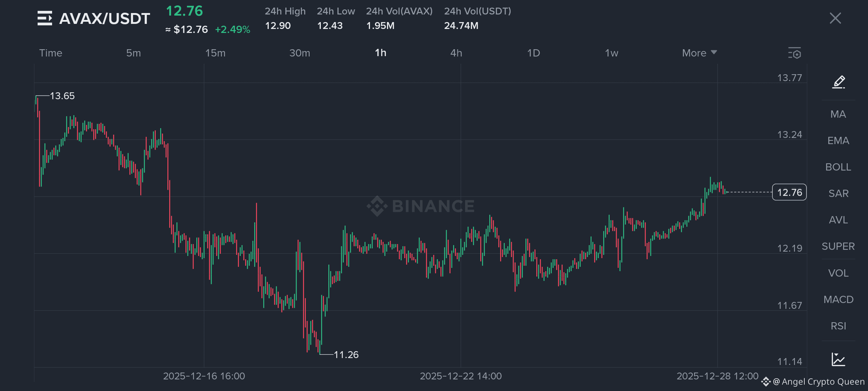The image size is (868, 391).
Task: Toggle the MACD indicator
Action: (x=838, y=299)
